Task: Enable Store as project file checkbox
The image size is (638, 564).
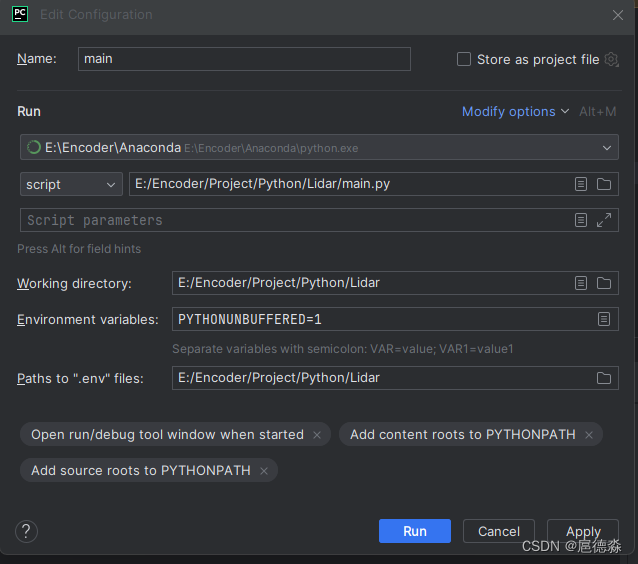Action: pos(464,59)
